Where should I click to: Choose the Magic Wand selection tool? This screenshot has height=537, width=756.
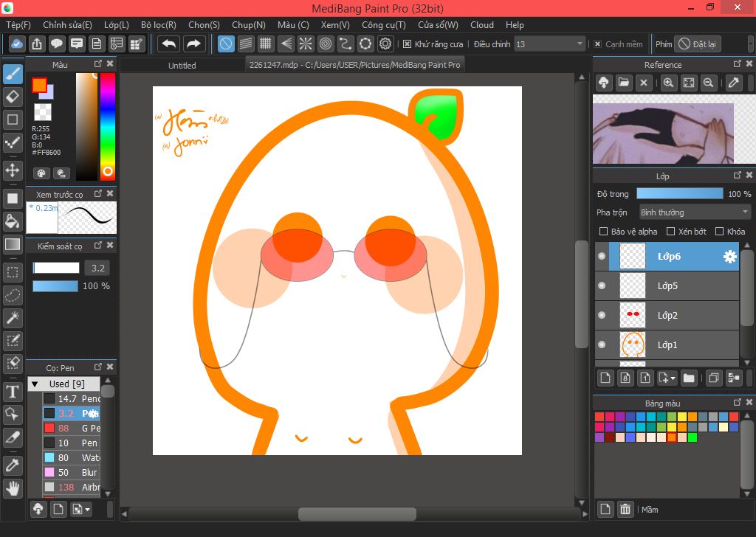click(x=13, y=318)
